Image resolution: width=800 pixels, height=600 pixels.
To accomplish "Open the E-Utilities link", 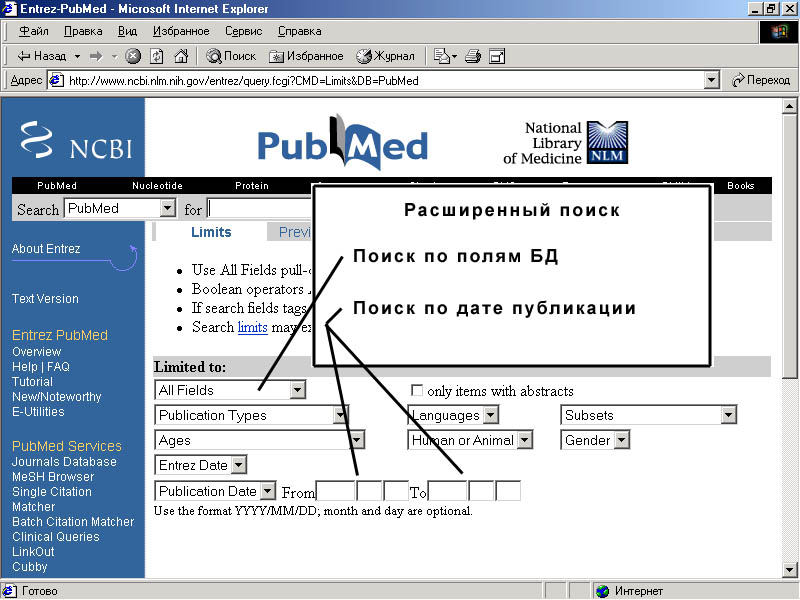I will 38,412.
